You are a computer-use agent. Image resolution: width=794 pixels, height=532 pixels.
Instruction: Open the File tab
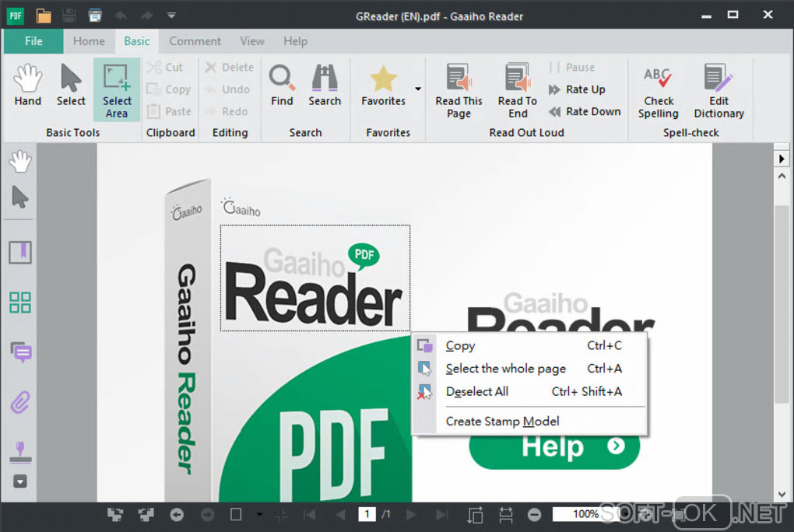pos(33,41)
